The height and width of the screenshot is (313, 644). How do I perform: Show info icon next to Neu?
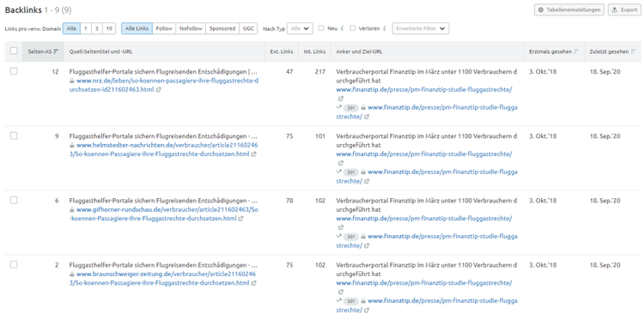[x=343, y=28]
